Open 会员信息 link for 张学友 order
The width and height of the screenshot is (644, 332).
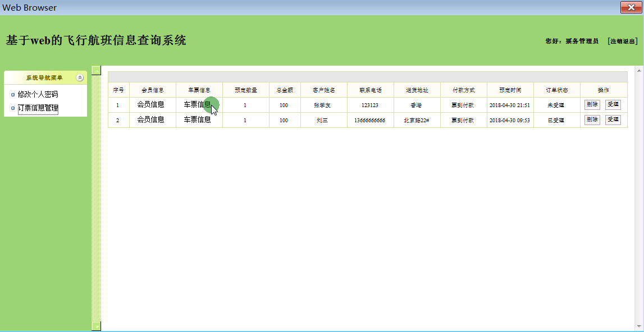(x=150, y=105)
